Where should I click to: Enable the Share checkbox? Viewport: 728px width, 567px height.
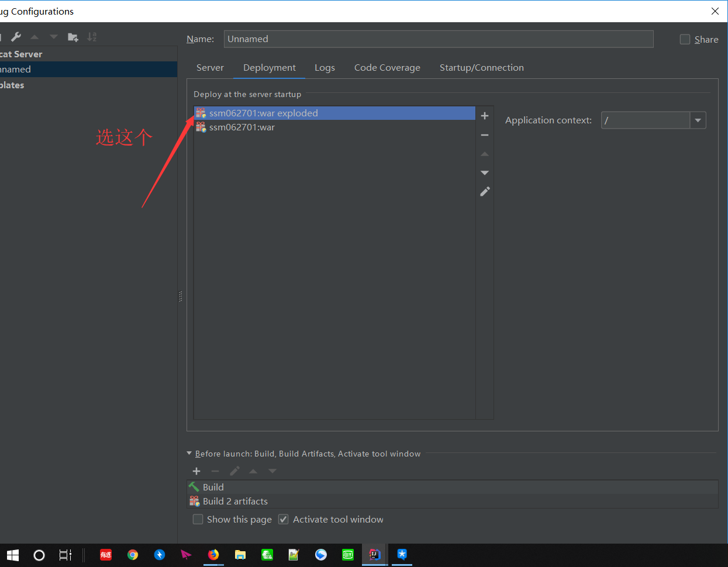tap(685, 39)
